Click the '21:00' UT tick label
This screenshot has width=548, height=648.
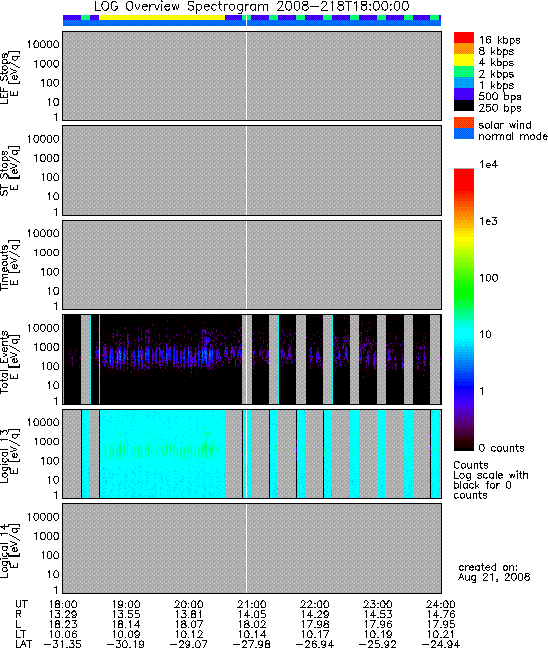(x=252, y=605)
